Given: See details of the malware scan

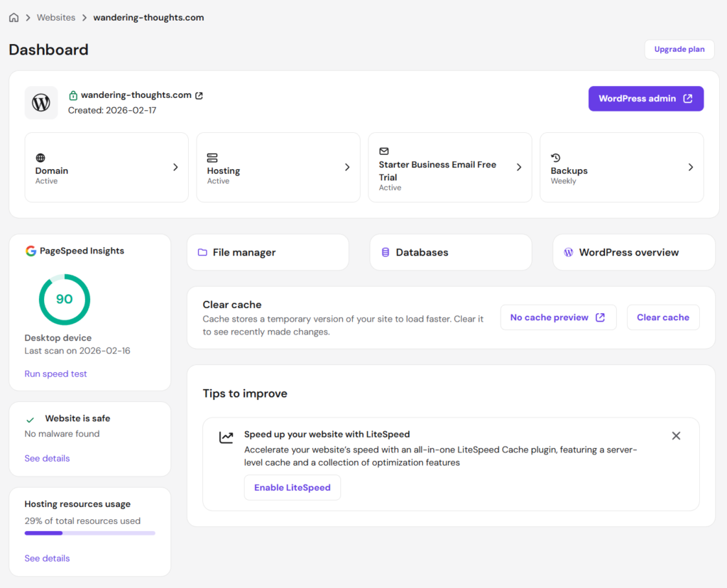Looking at the screenshot, I should point(48,458).
